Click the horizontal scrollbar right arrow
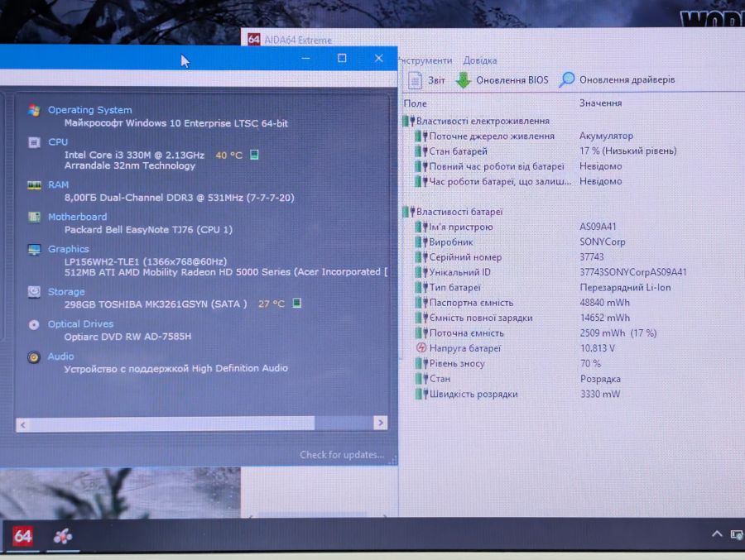This screenshot has width=745, height=560. [x=381, y=423]
